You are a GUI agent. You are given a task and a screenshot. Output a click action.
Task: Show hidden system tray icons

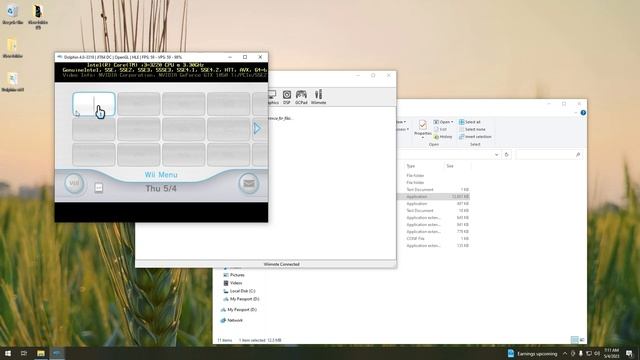[565, 353]
